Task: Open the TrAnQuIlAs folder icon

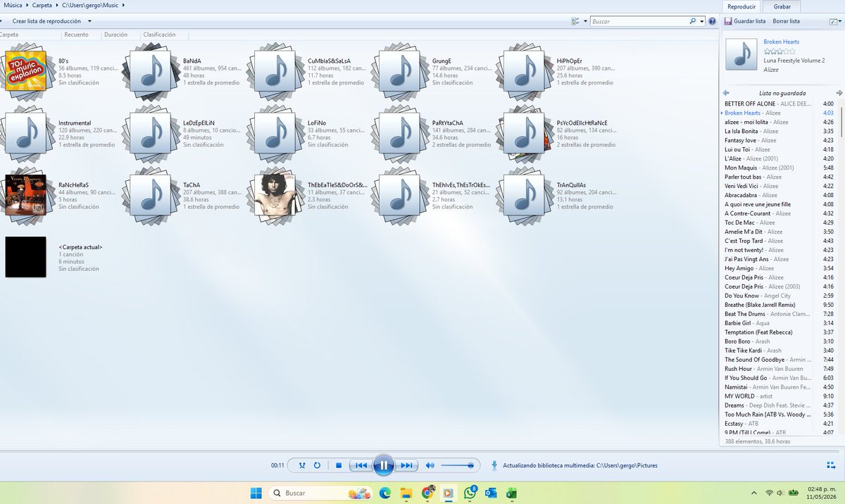Action: point(523,195)
